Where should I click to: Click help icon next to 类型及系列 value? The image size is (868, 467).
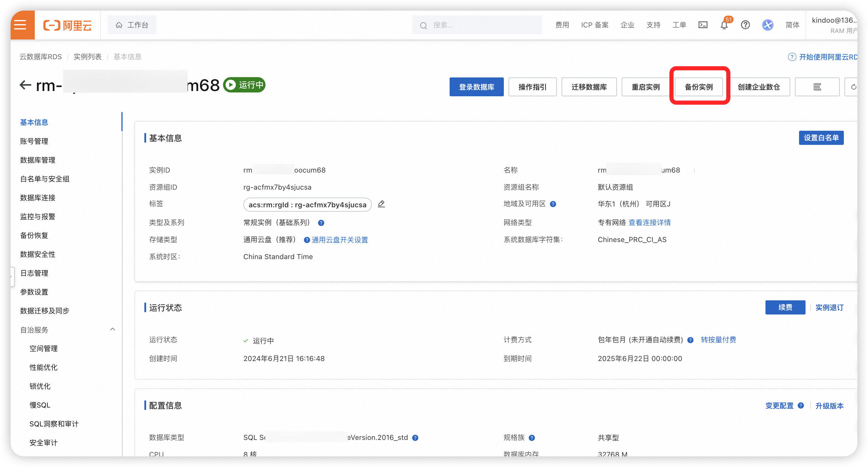click(321, 223)
